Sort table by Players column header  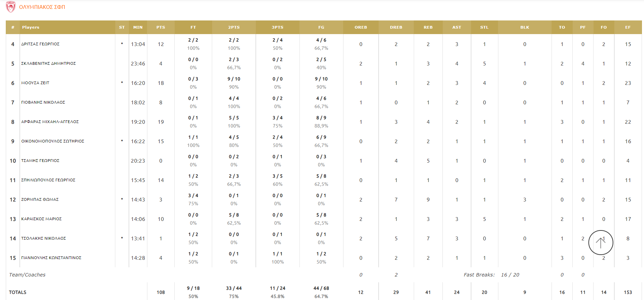[x=31, y=27]
